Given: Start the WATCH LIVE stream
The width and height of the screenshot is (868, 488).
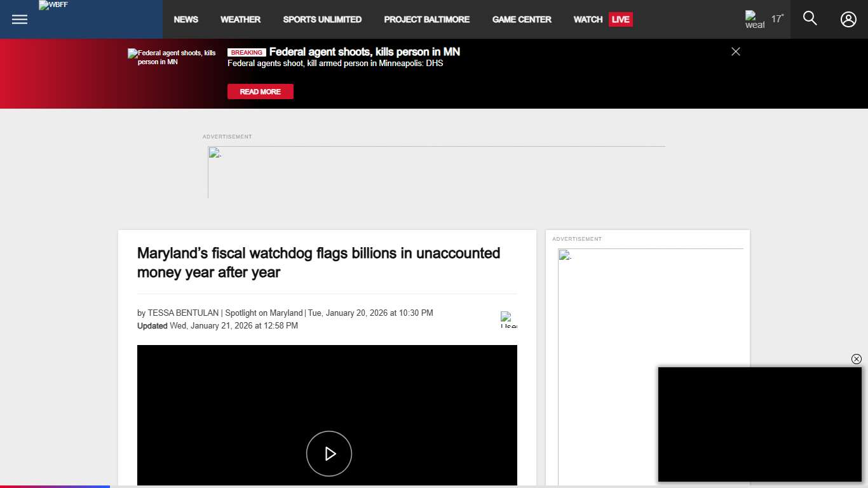Looking at the screenshot, I should 602,19.
